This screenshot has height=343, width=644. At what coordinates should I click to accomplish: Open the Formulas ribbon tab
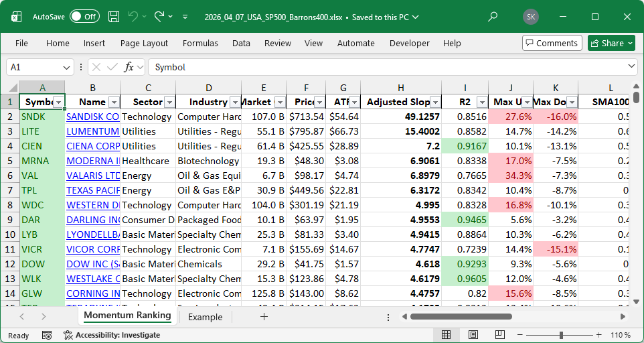(200, 43)
